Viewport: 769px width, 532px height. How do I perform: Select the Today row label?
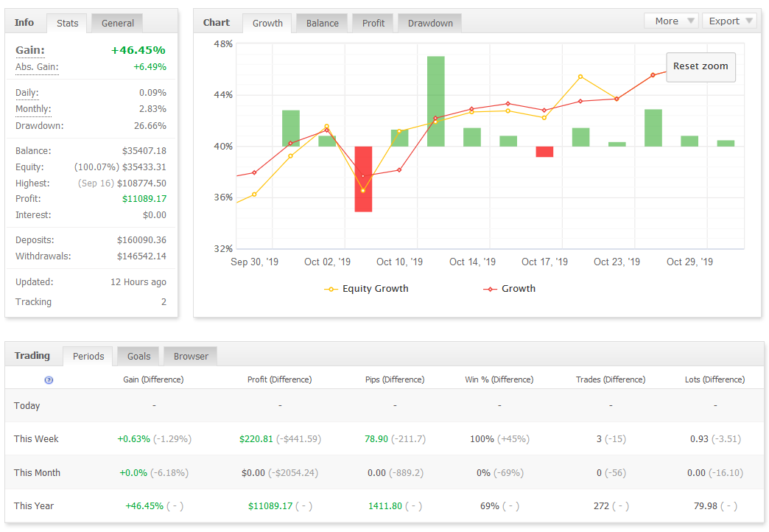coord(27,406)
